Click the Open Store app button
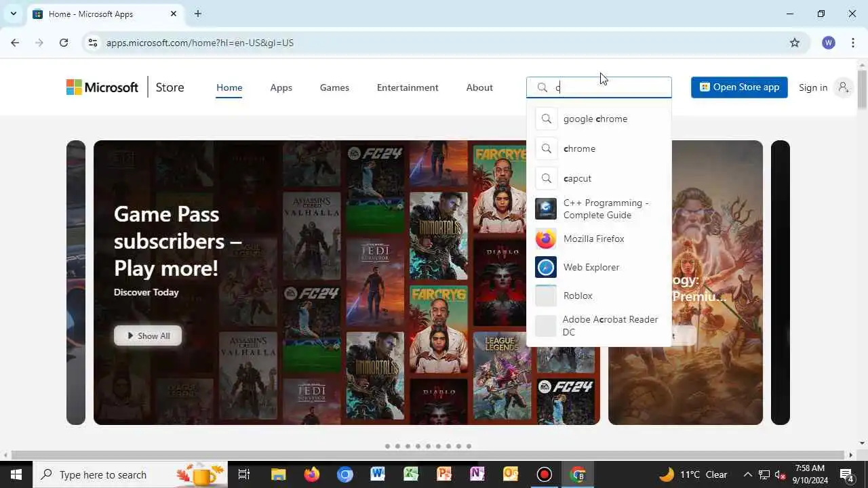This screenshot has width=868, height=488. (739, 87)
